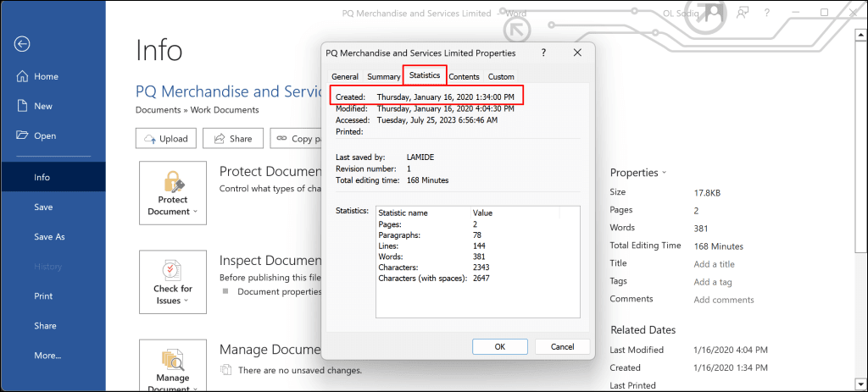Image resolution: width=868 pixels, height=392 pixels.
Task: Click the Word help question mark icon
Action: tap(767, 13)
